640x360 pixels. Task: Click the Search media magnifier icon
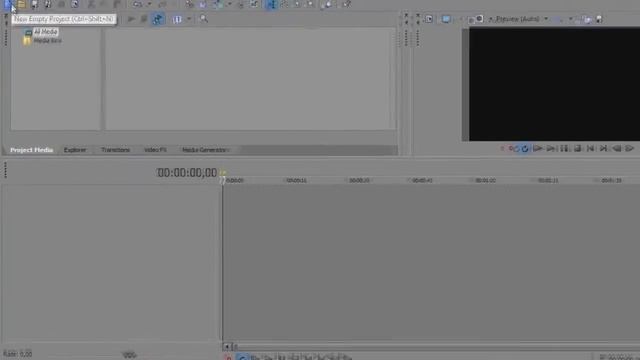[203, 19]
